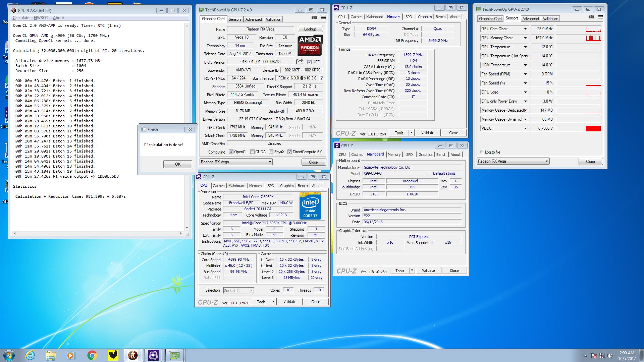Switch to Bench tab in CPU-Z Mainboard window

441,155
